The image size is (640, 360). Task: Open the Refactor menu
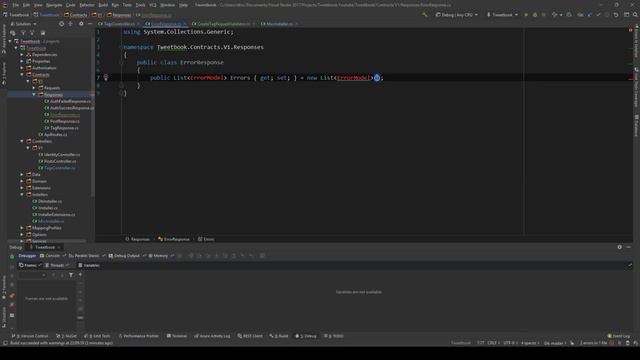point(87,5)
